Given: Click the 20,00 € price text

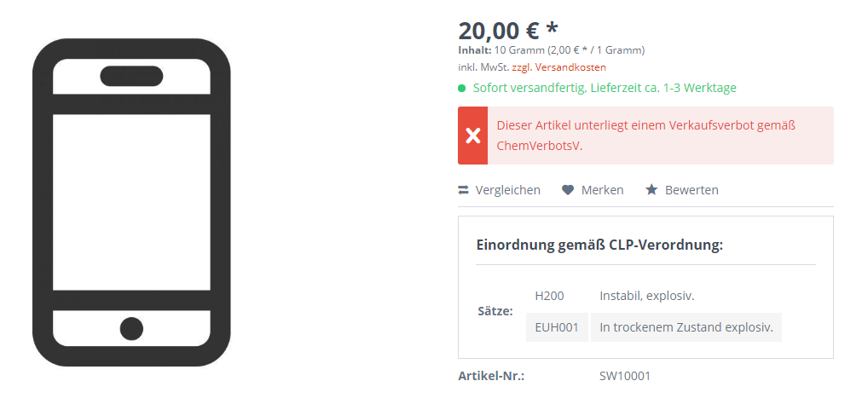Looking at the screenshot, I should [x=508, y=31].
